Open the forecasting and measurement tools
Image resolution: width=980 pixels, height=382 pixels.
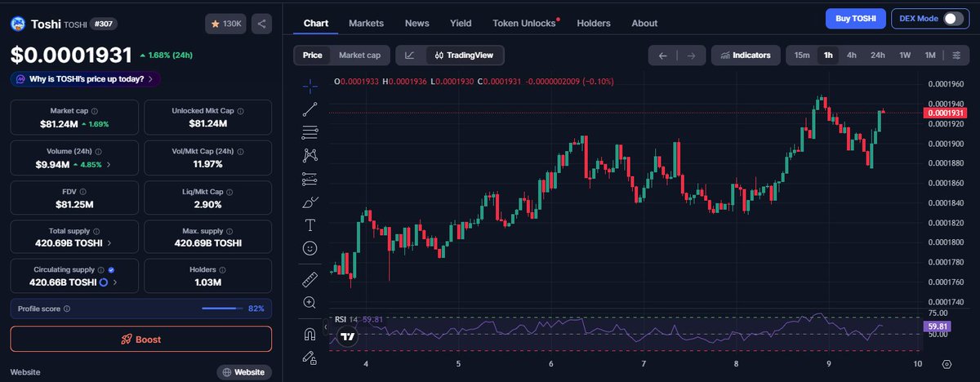tap(310, 178)
